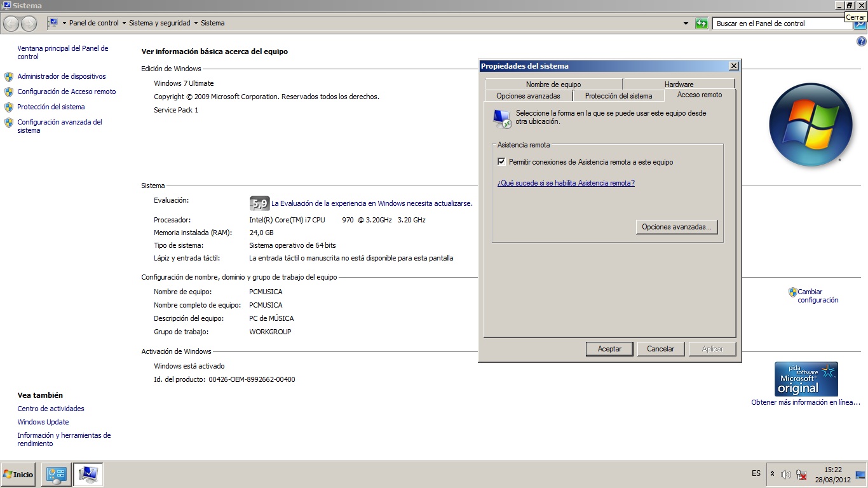Confirm with the Aceptar button
This screenshot has height=488, width=868.
tap(609, 349)
